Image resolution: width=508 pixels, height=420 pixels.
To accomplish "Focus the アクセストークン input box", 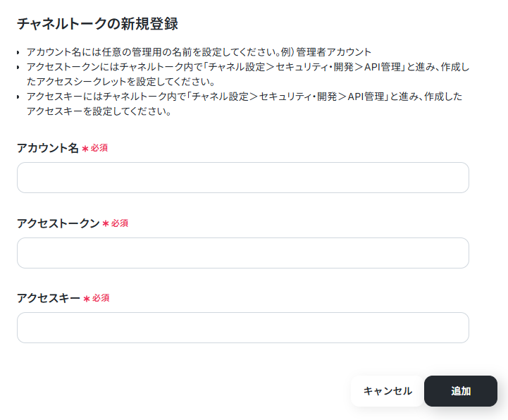I will click(x=242, y=253).
